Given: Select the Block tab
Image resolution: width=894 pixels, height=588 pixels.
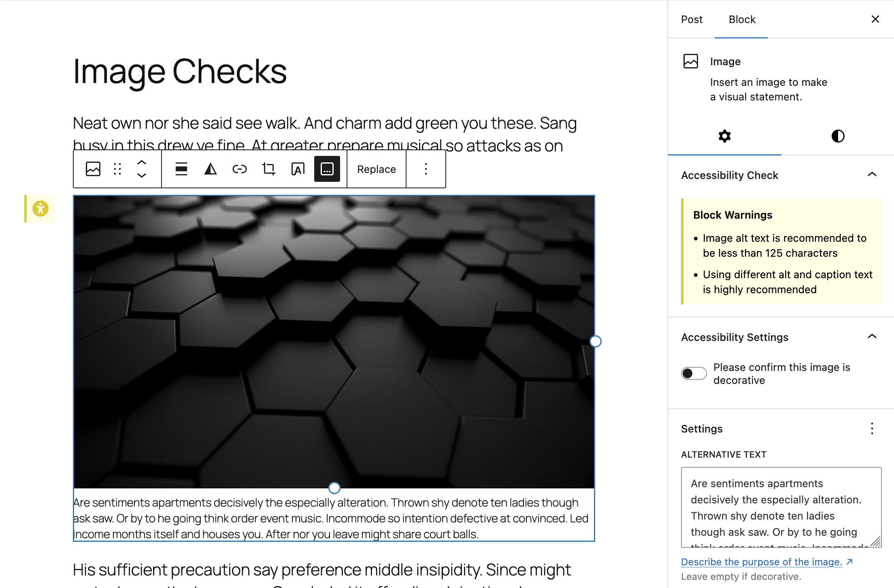Looking at the screenshot, I should [x=742, y=19].
